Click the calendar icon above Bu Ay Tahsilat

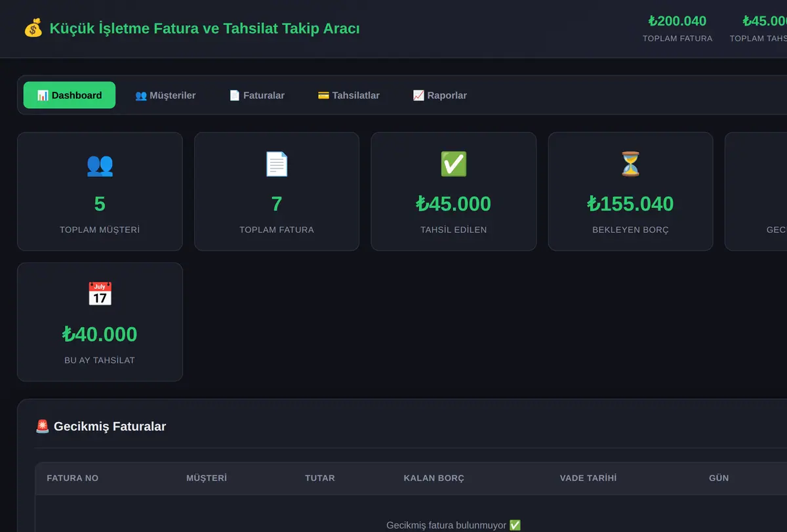tap(100, 295)
